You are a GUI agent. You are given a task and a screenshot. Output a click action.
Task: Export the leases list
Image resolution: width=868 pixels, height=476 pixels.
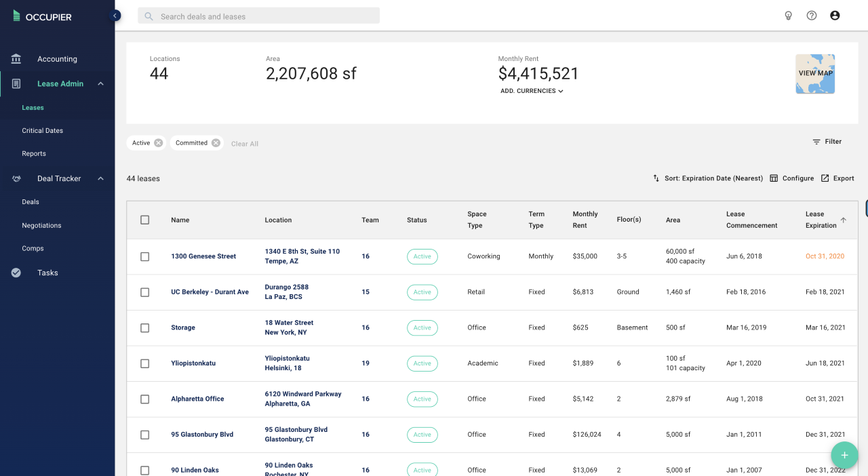(837, 178)
